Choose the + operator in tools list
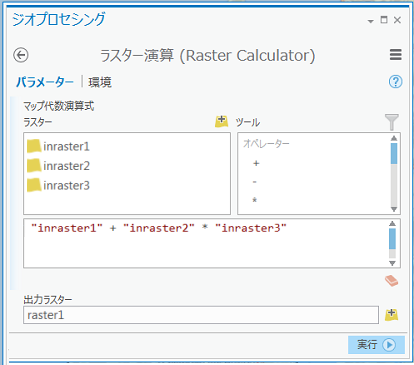The image size is (414, 365). click(256, 163)
